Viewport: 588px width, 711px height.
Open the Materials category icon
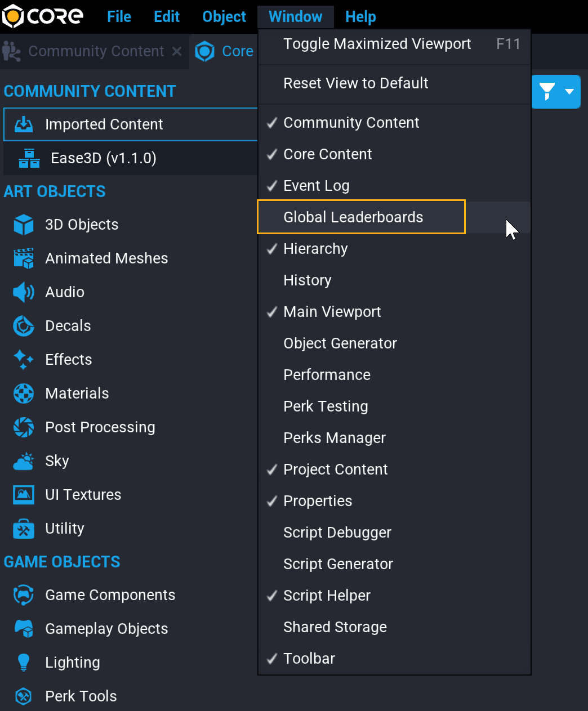[23, 393]
